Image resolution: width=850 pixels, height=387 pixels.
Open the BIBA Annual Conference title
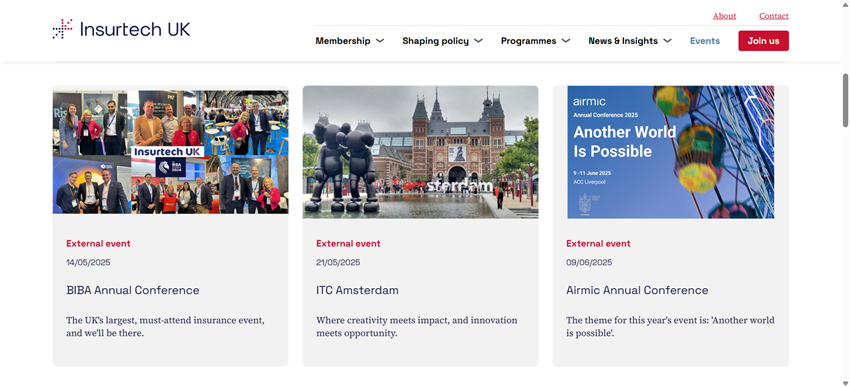[133, 290]
